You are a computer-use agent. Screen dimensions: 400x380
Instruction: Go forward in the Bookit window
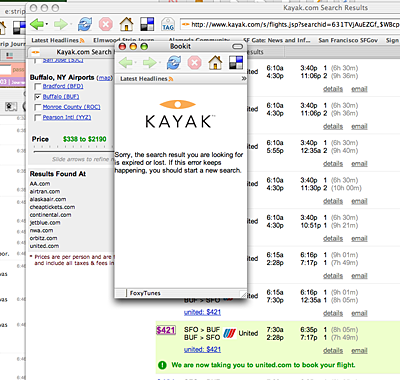point(149,62)
